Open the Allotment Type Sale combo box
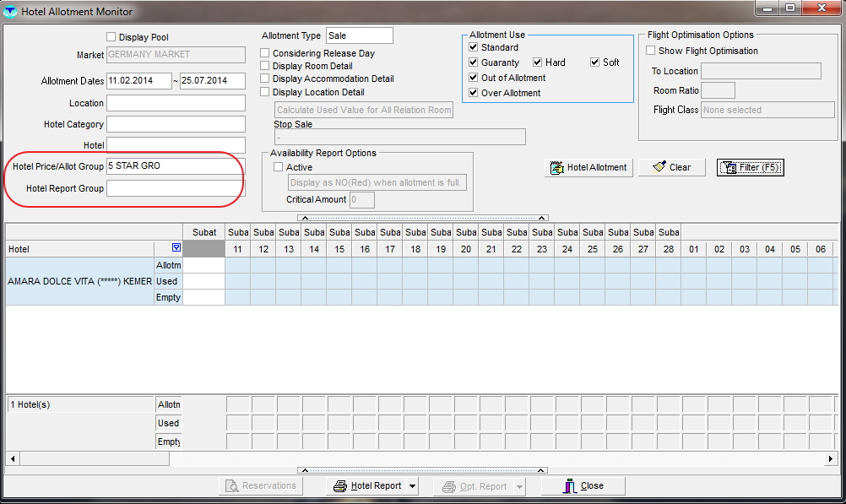 [359, 35]
